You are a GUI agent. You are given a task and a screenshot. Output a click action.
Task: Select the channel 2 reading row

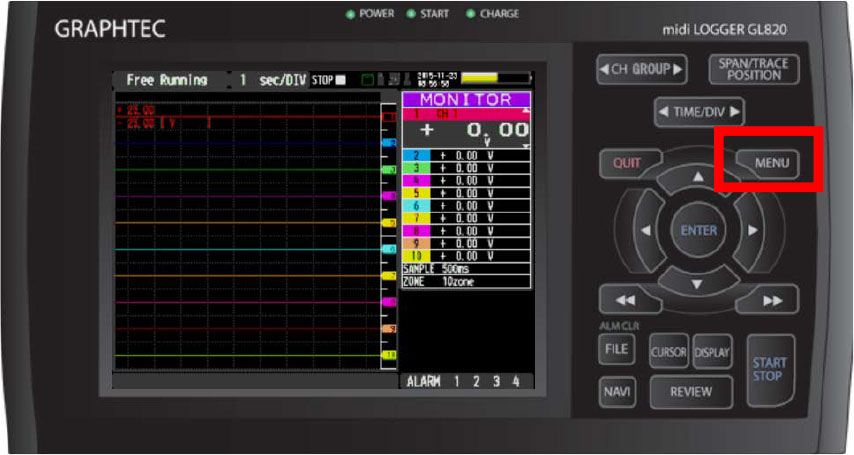point(466,155)
